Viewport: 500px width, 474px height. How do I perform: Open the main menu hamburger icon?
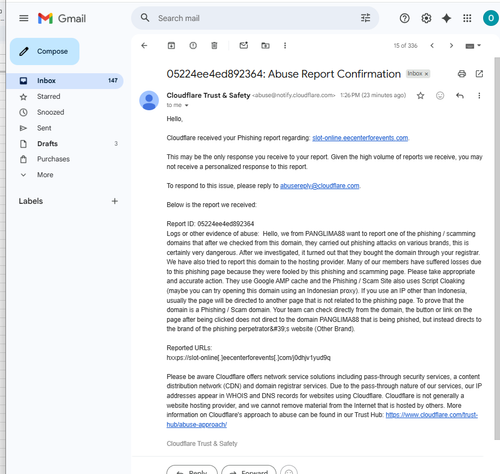point(24,18)
